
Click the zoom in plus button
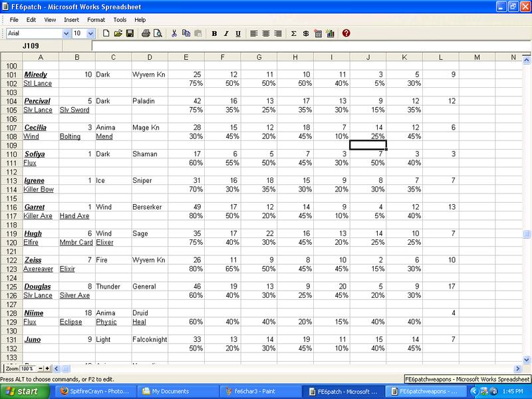(47, 368)
